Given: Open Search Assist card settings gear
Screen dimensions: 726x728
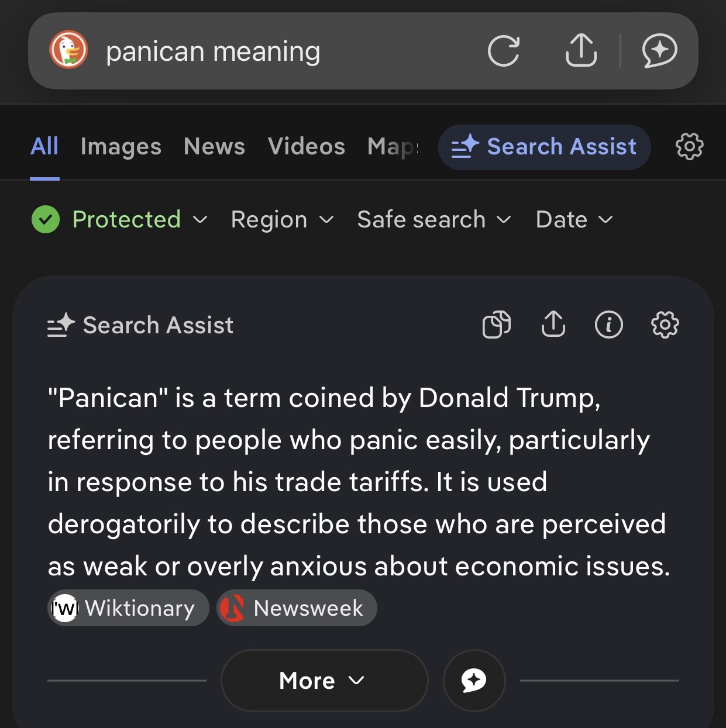Looking at the screenshot, I should click(665, 325).
